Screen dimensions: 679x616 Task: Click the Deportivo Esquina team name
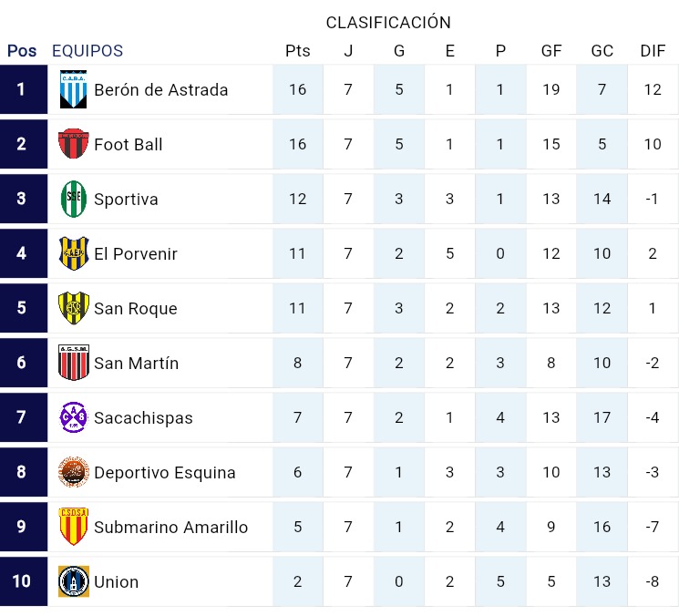(x=165, y=472)
